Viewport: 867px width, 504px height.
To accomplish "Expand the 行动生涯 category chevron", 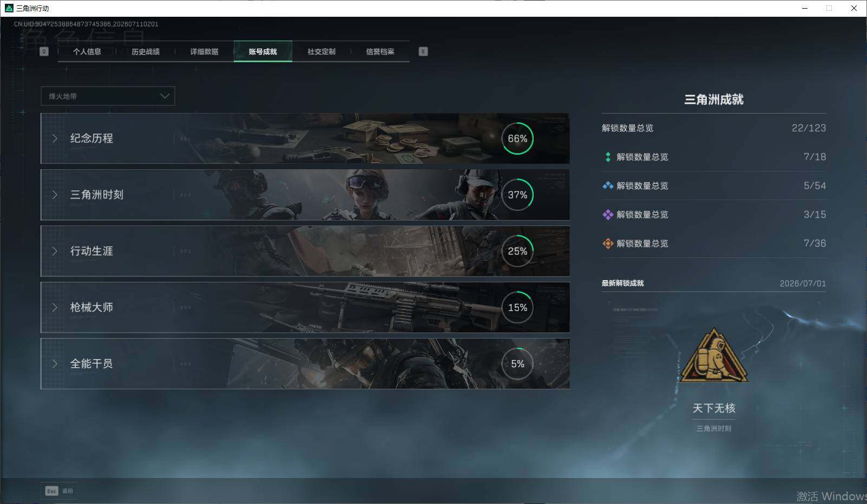I will (x=55, y=251).
